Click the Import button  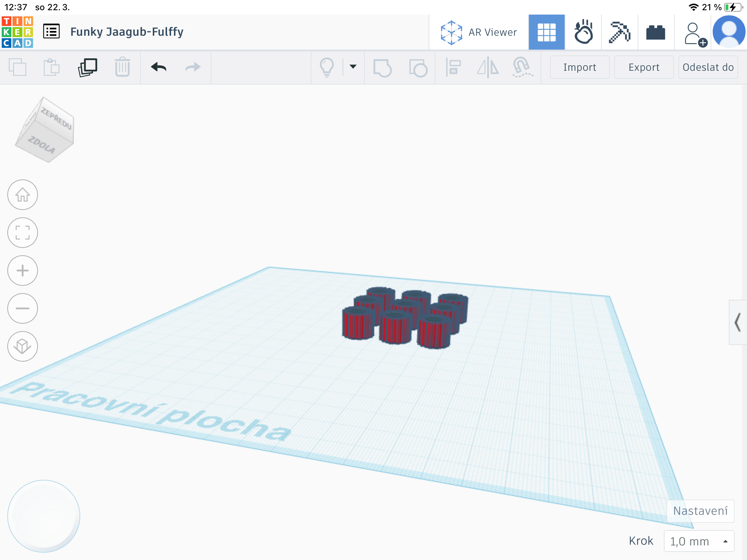click(x=580, y=67)
